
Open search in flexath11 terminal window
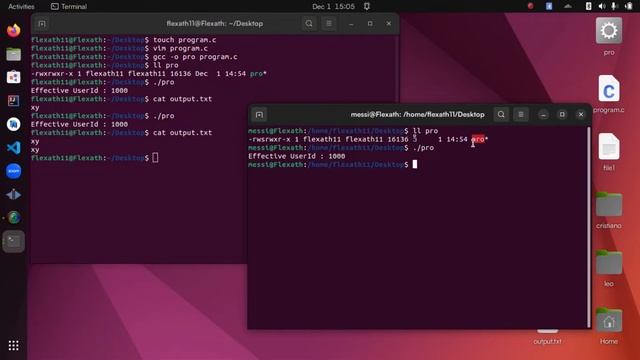(x=309, y=24)
